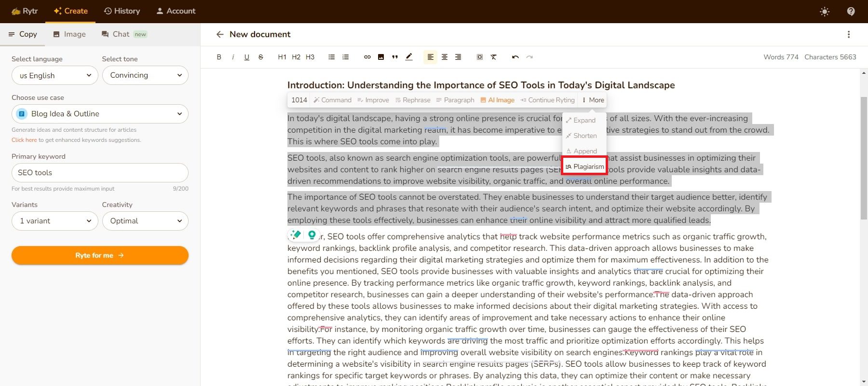Insert a bulleted list
This screenshot has height=386, width=868.
tap(331, 57)
